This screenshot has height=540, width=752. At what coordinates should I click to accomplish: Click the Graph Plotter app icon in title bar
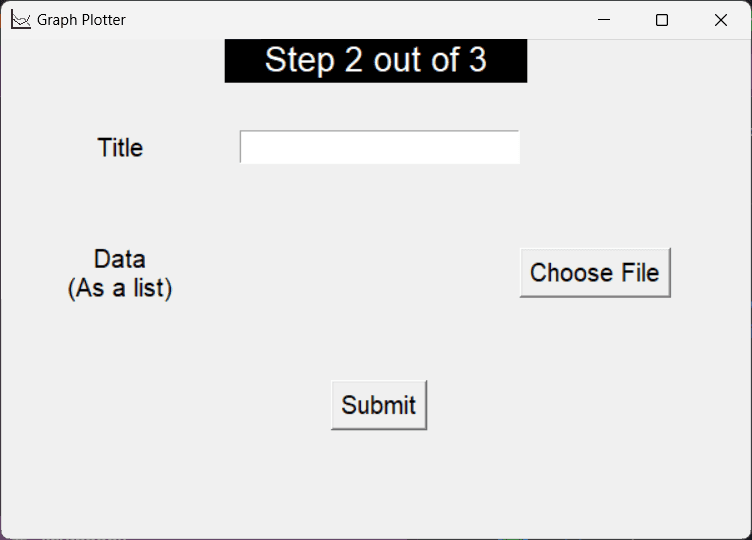click(21, 20)
